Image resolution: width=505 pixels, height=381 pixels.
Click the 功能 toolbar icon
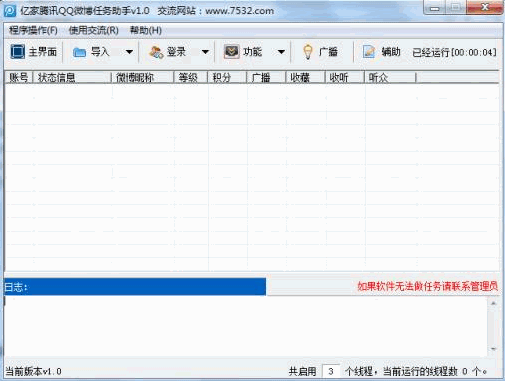click(231, 52)
